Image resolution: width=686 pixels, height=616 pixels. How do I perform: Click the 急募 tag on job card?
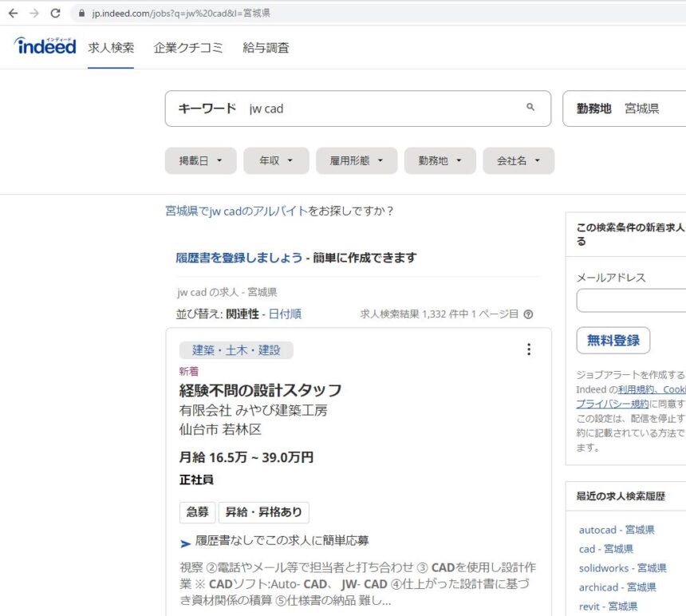(197, 512)
